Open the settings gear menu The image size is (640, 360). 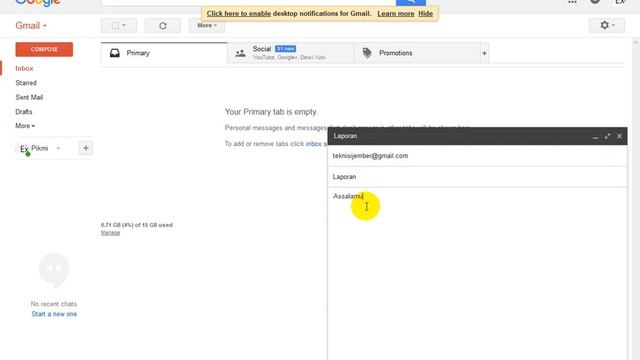pos(607,25)
